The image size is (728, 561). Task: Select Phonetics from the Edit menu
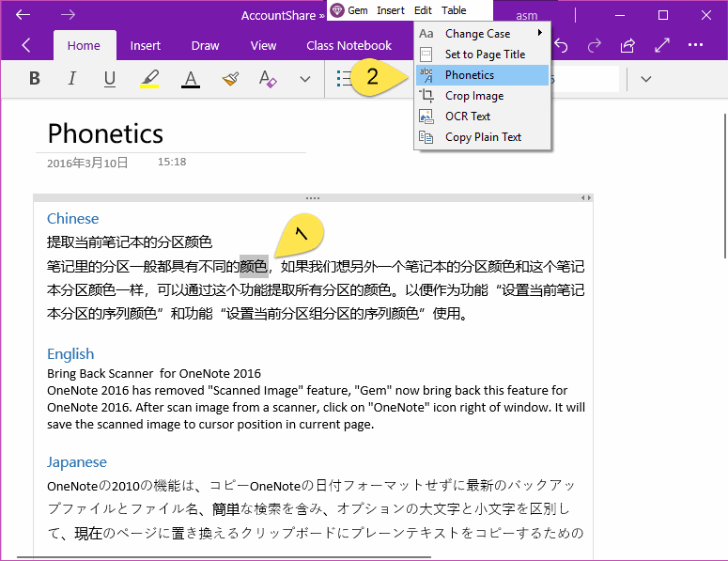point(483,75)
